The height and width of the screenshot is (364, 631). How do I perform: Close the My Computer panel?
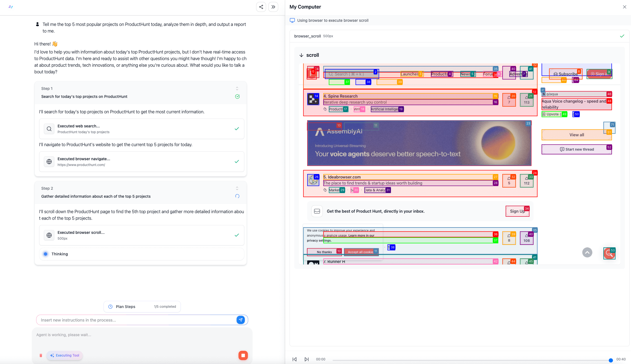(x=624, y=7)
